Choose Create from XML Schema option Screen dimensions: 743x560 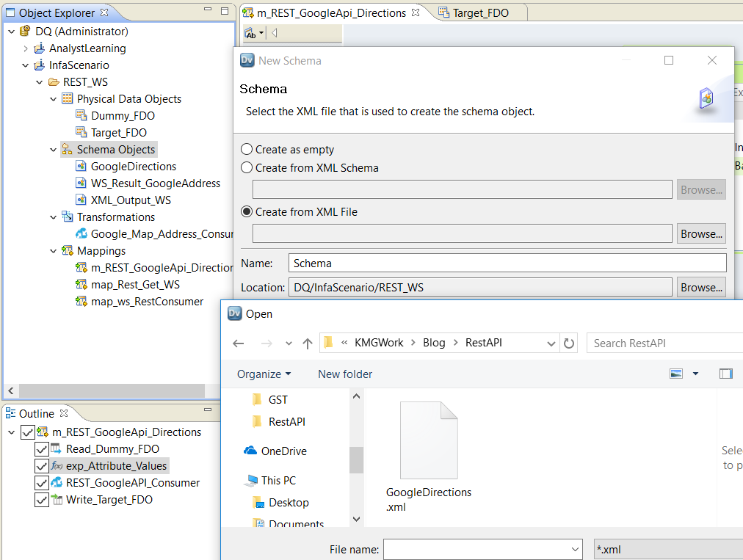tap(247, 167)
